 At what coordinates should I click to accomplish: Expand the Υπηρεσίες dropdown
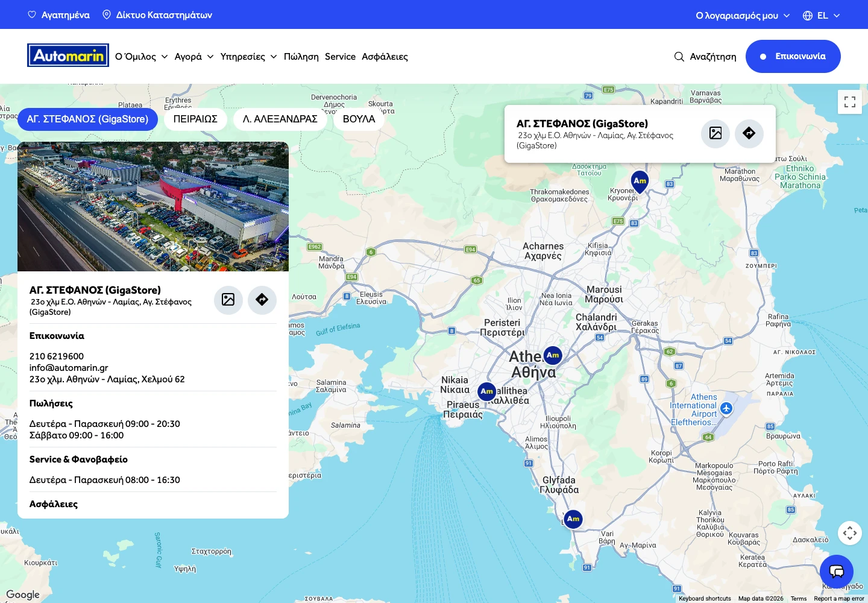[x=249, y=57]
